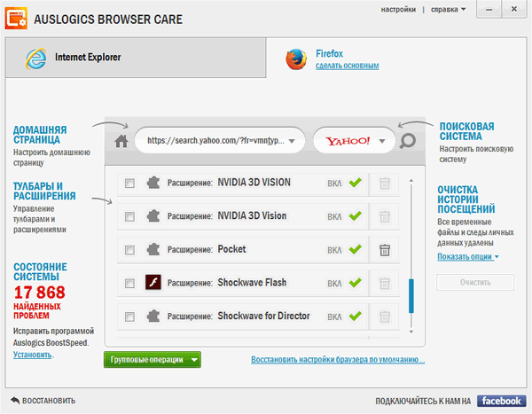
Task: Check the box for Shockwave Flash
Action: point(129,283)
